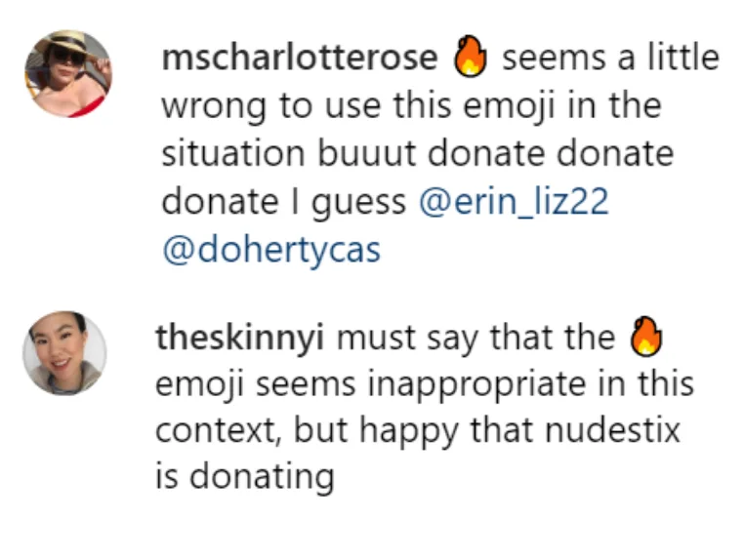Click the text "donate I guess"
The width and height of the screenshot is (744, 560).
[x=284, y=203]
